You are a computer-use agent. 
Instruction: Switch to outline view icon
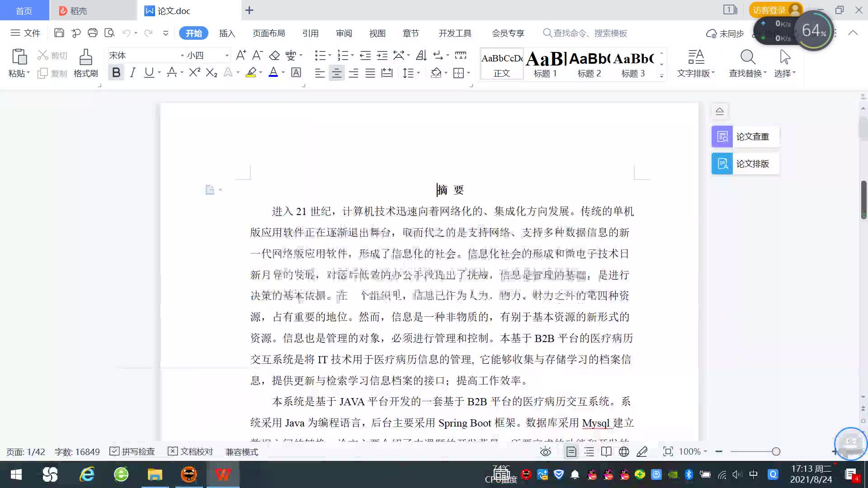(x=589, y=451)
